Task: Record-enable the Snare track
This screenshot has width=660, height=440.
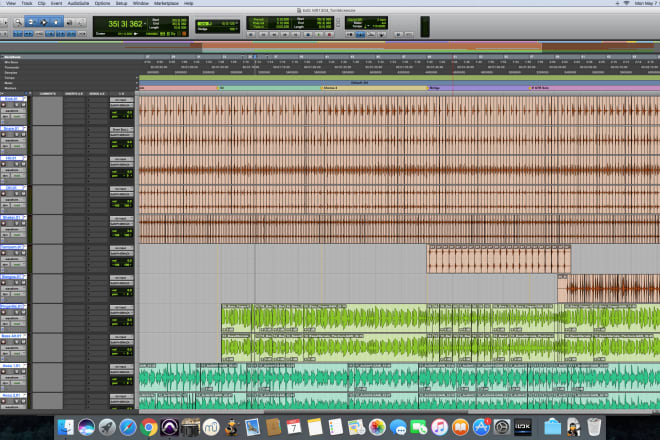Action: click(x=3, y=134)
